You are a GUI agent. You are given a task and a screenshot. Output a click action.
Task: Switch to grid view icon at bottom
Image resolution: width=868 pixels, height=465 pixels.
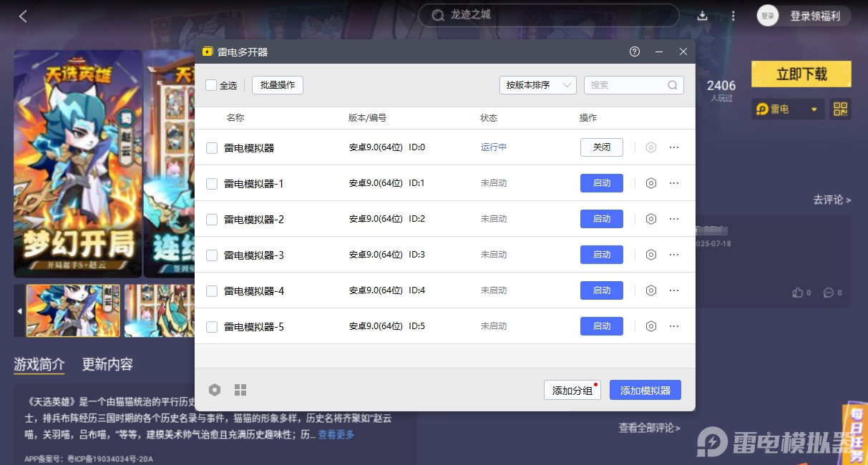[240, 390]
